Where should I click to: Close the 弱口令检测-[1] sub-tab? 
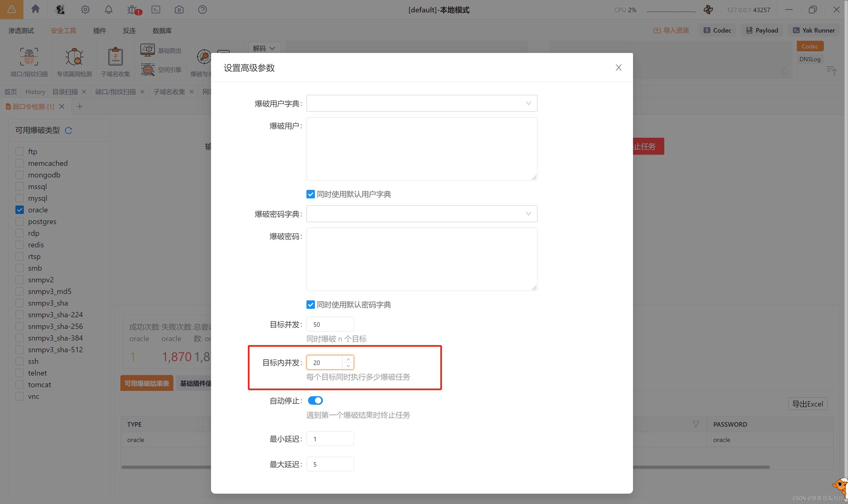click(61, 106)
